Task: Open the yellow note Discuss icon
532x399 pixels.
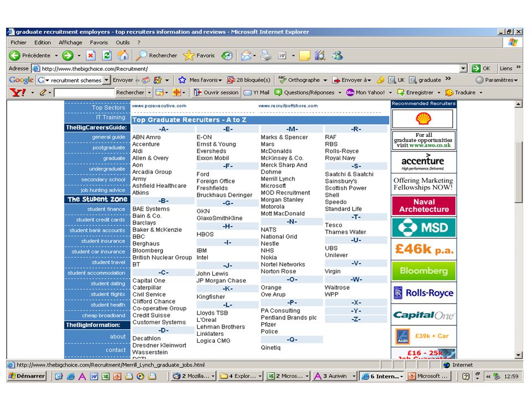Action: tap(304, 55)
